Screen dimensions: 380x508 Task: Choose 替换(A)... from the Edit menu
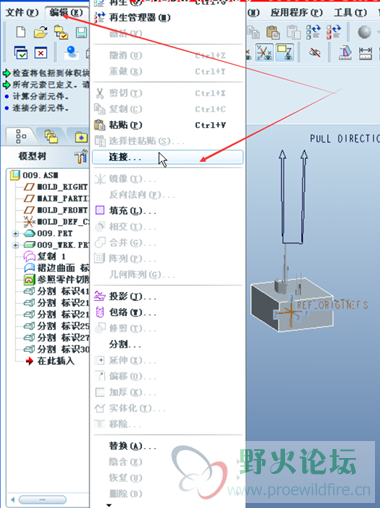click(168, 446)
